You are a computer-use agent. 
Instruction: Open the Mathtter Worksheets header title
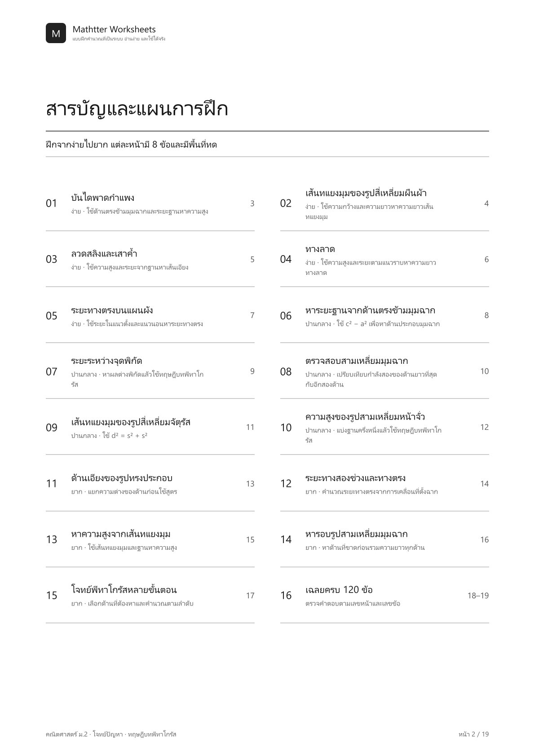[114, 29]
